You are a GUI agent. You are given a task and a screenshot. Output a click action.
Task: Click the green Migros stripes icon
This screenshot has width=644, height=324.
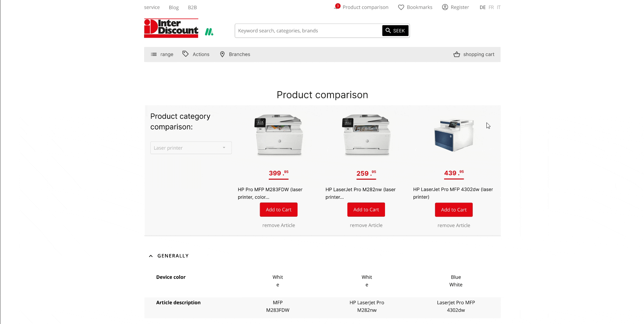(209, 32)
